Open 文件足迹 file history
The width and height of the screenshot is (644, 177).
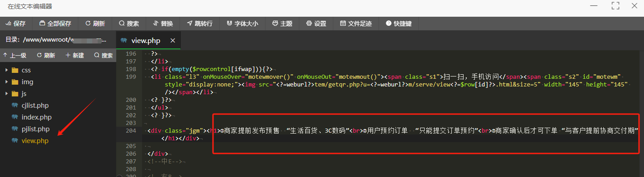point(356,24)
